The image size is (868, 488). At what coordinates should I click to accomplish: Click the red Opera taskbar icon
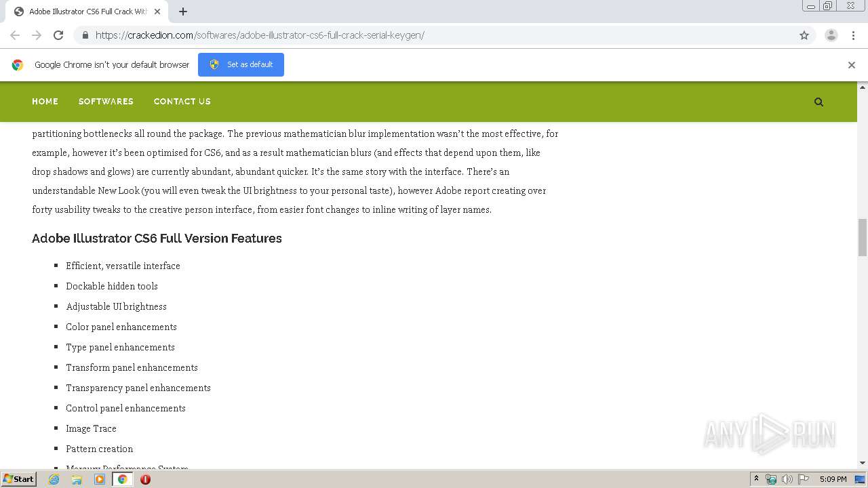pyautogui.click(x=145, y=479)
